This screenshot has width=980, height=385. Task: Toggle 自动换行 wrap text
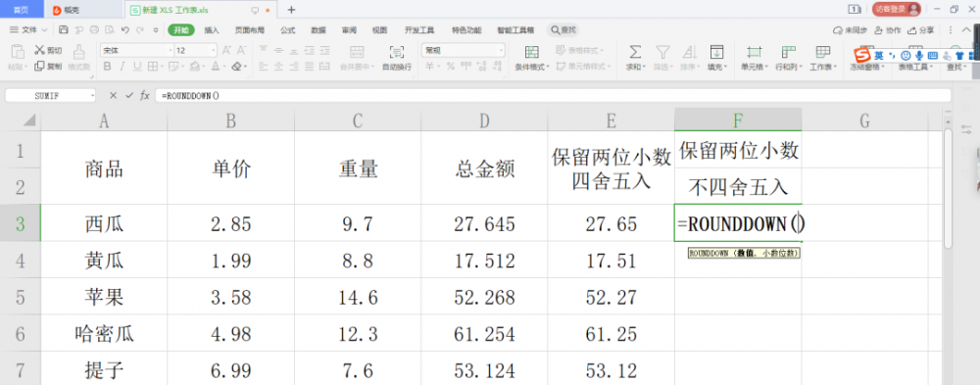click(397, 57)
